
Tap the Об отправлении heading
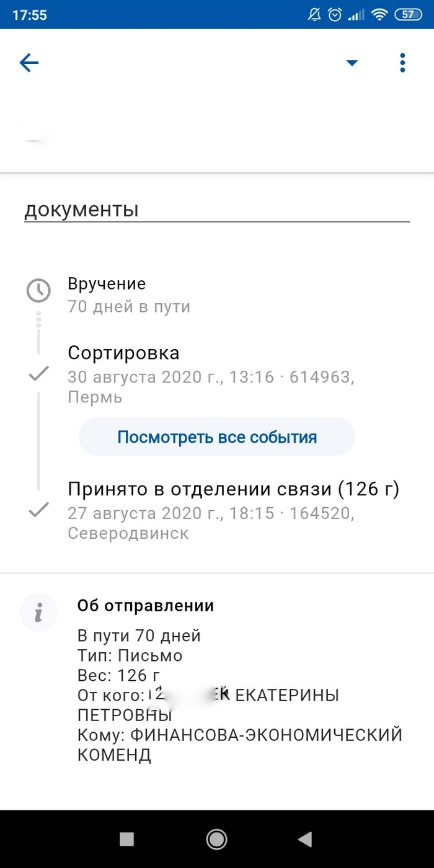coord(146,606)
